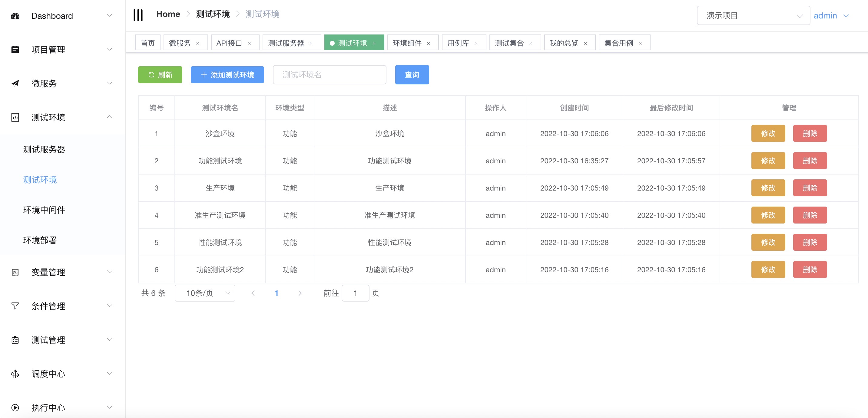Edit the 沙盒环境 row with 修改
Screen dimensions: 868x418
(768, 134)
